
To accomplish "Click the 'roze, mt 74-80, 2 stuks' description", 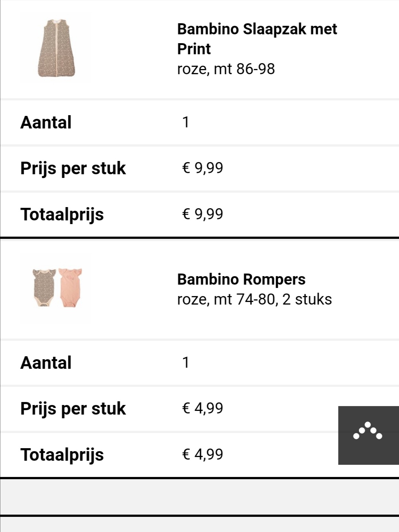I will pyautogui.click(x=255, y=299).
